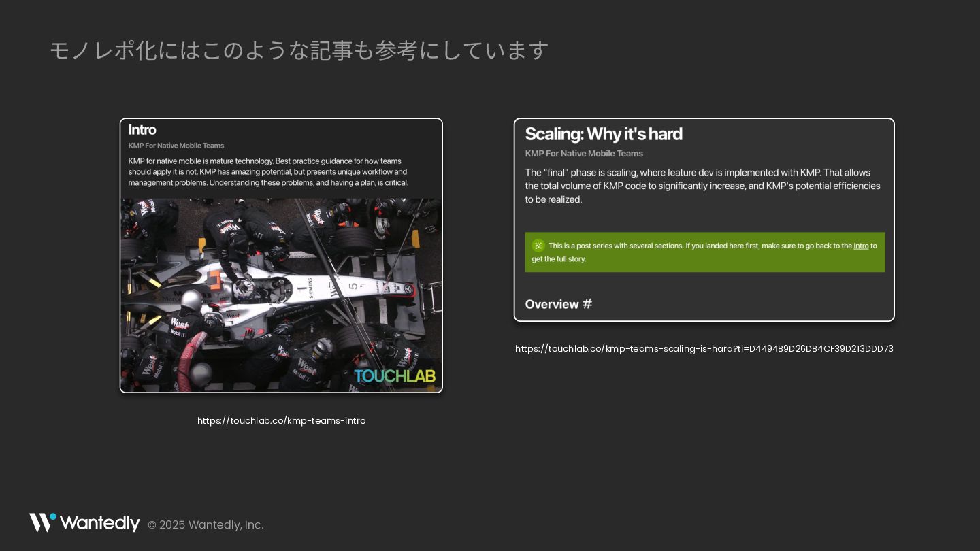This screenshot has height=551, width=980.
Task: Click paragraph starting 'The "final" phase is scaling'
Action: 702,186
